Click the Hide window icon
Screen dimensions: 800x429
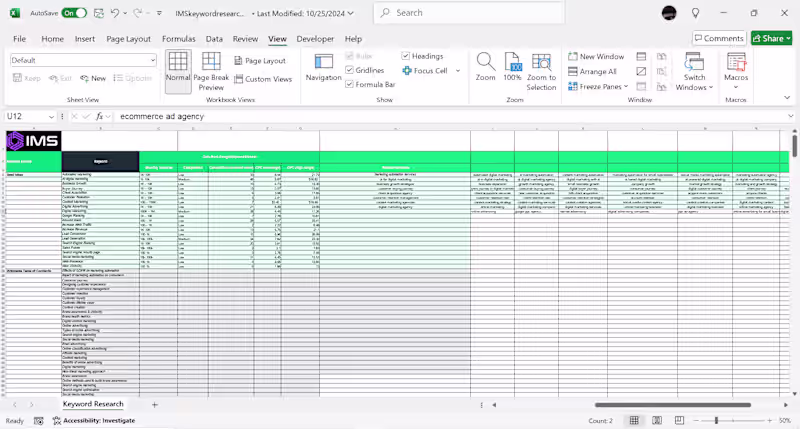coord(641,71)
